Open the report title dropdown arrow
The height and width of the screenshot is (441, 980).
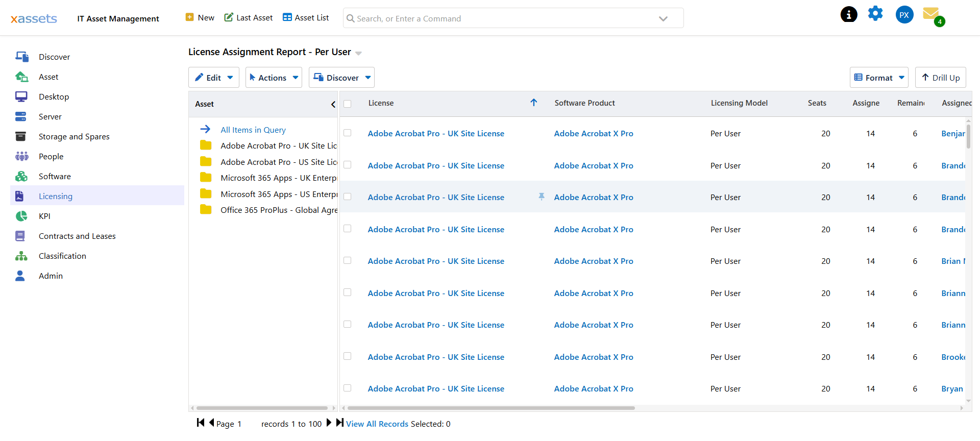point(358,53)
